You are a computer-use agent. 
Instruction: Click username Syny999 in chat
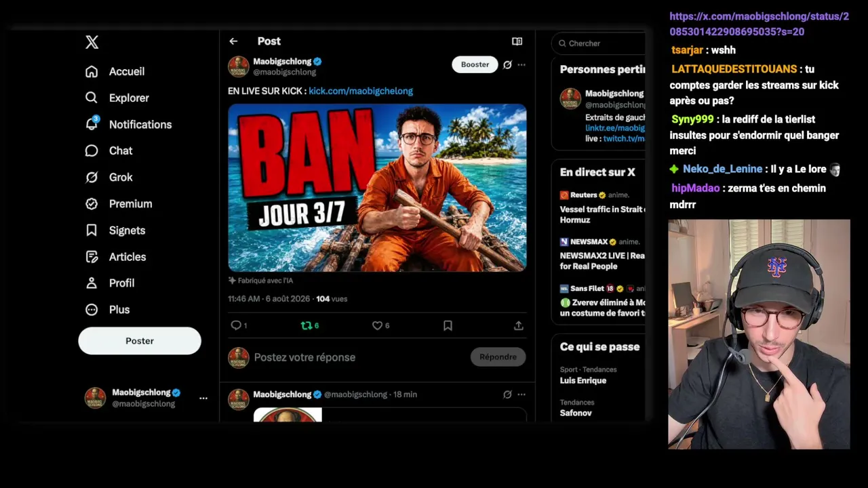(x=692, y=119)
